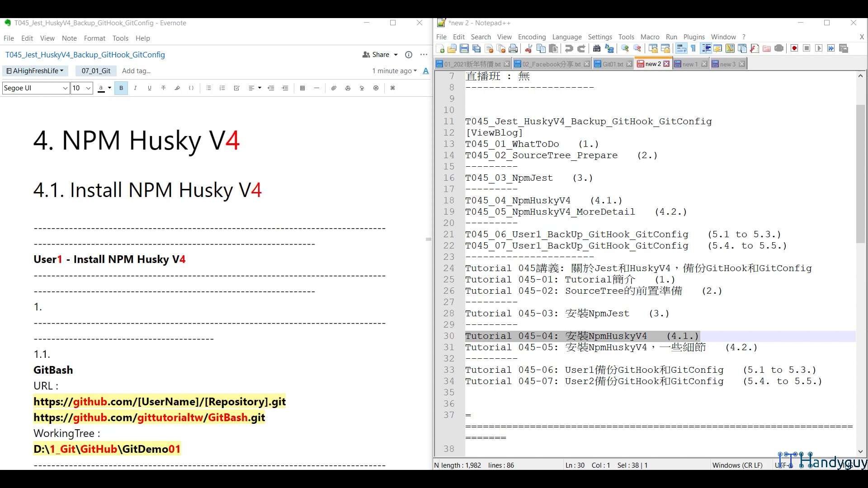The height and width of the screenshot is (488, 868).
Task: Open the AHighFreshLife notebook dropdown
Action: click(x=35, y=71)
